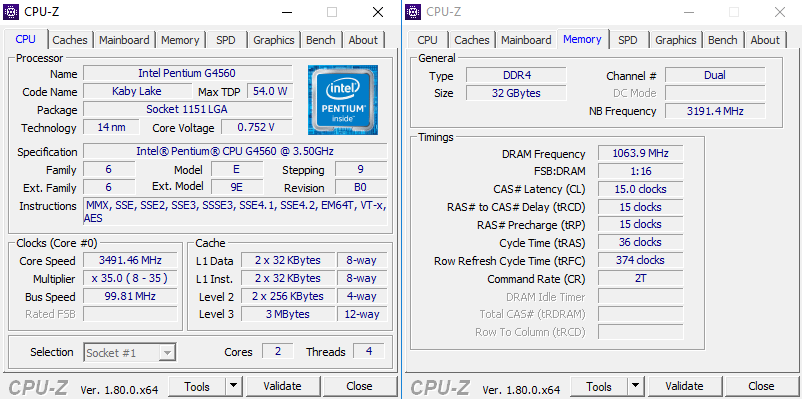
Task: Select the active Memory tab in right window
Action: click(582, 39)
